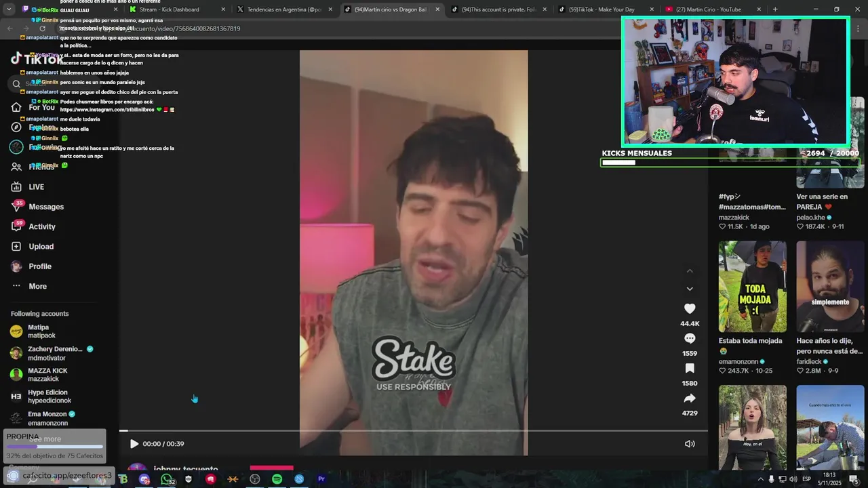Click the johnny.tecuento author name
Screen dimensions: 868x488
(x=186, y=468)
